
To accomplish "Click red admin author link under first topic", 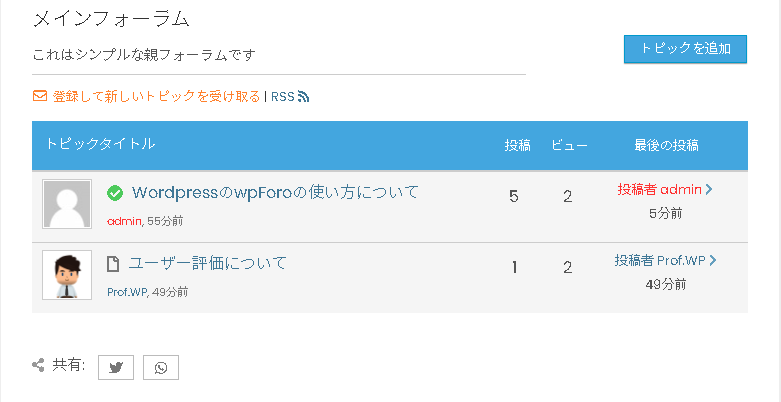I will 125,221.
